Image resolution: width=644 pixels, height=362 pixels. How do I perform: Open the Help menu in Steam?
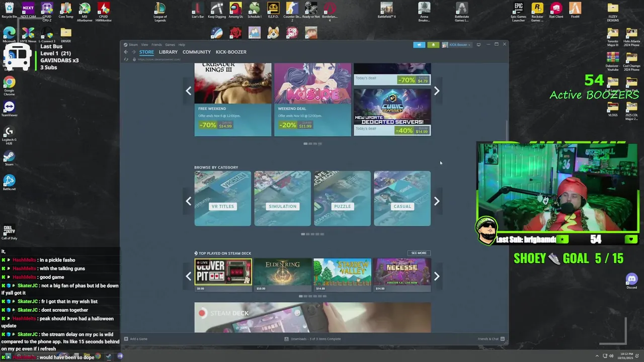tap(182, 45)
